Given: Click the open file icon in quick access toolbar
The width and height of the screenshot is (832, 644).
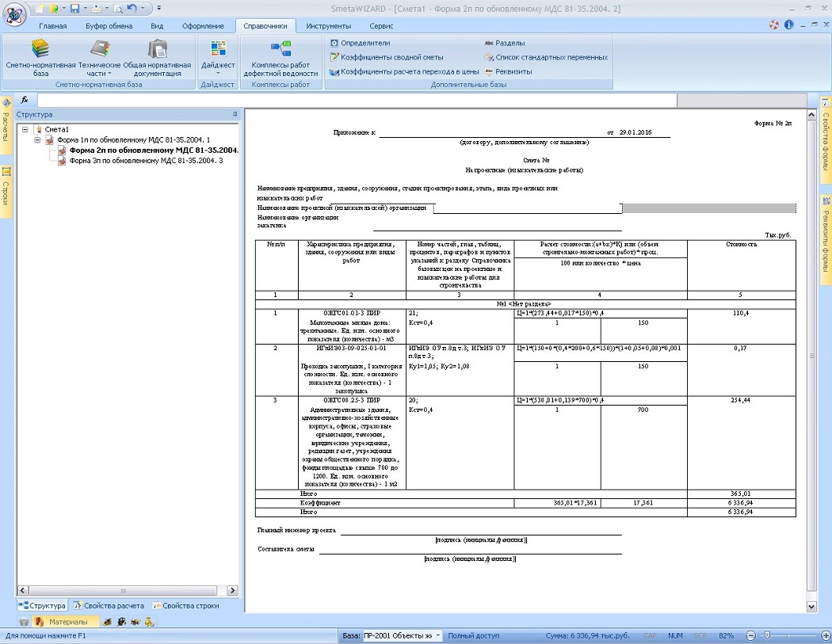Looking at the screenshot, I should click(x=54, y=9).
